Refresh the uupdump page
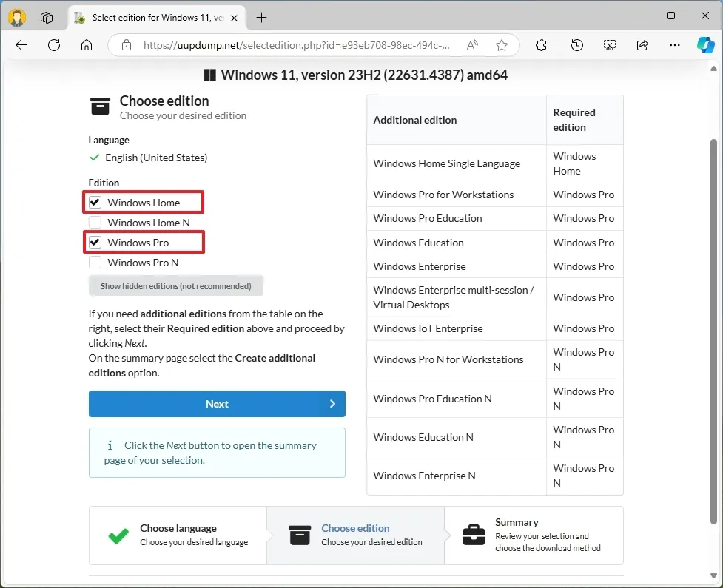 point(53,44)
